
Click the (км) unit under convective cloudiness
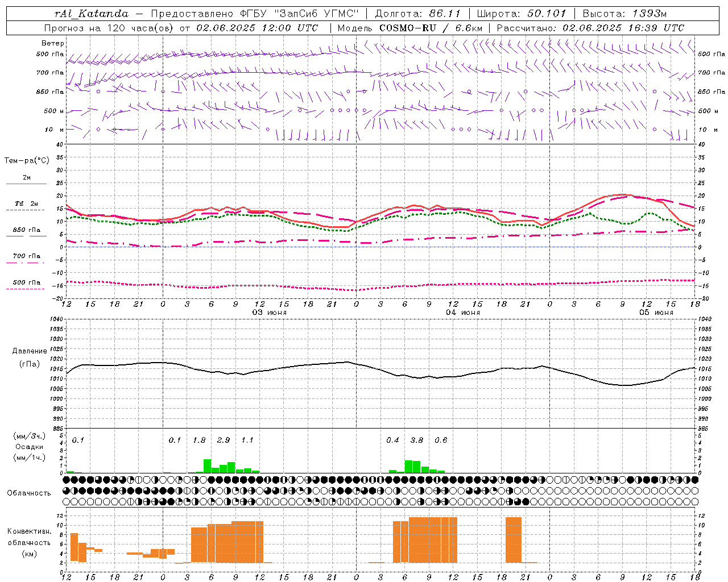29,554
